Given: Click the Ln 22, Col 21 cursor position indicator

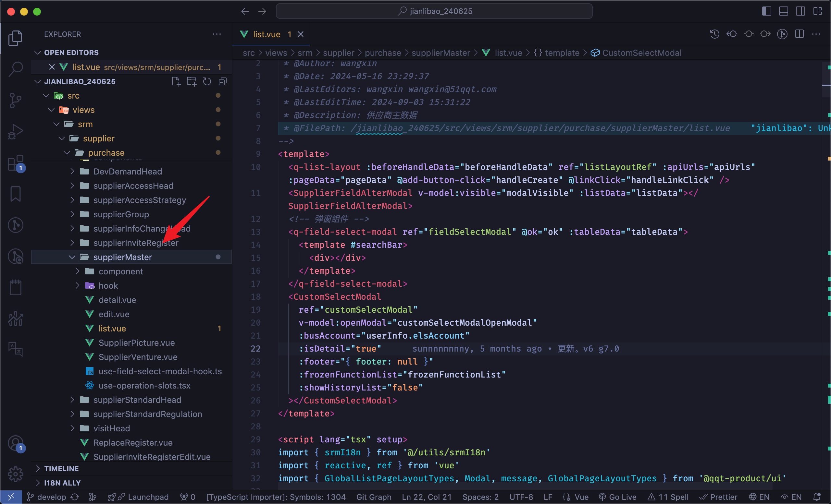Looking at the screenshot, I should pyautogui.click(x=427, y=497).
